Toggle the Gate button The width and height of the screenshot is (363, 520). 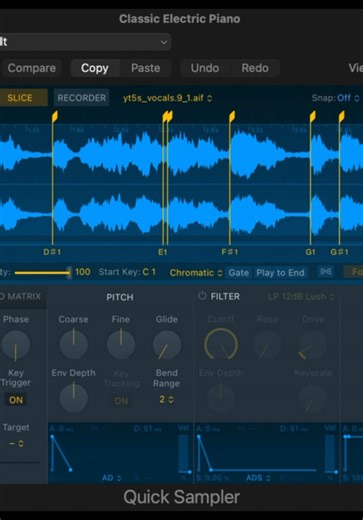[238, 273]
